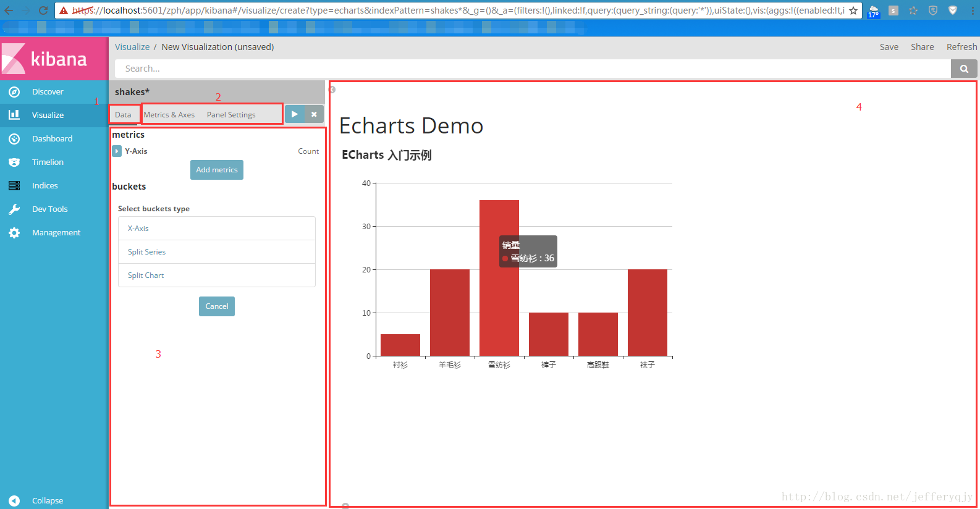
Task: Click the Cancel button
Action: (217, 306)
